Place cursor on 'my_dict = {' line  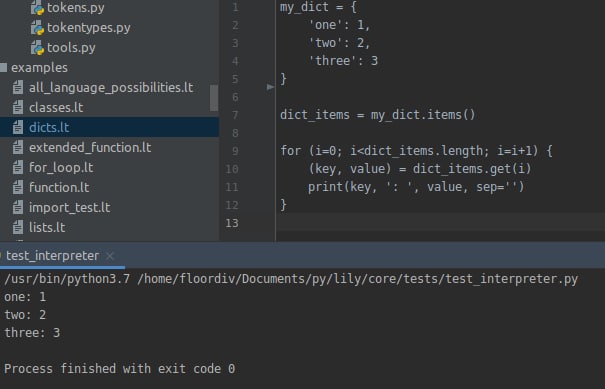click(x=318, y=7)
